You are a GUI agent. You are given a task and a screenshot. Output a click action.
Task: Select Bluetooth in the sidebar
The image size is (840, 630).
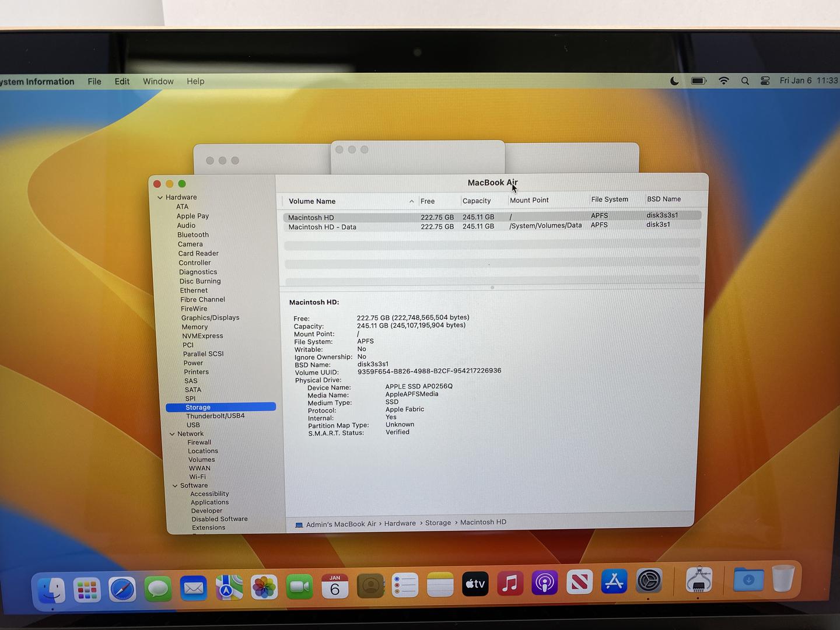tap(193, 235)
